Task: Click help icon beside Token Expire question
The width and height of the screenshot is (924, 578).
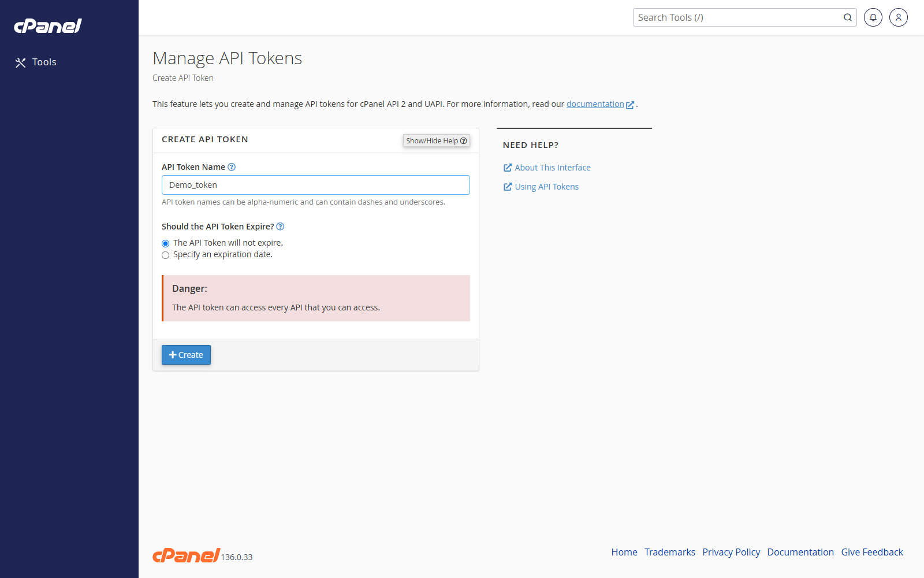Action: [280, 227]
